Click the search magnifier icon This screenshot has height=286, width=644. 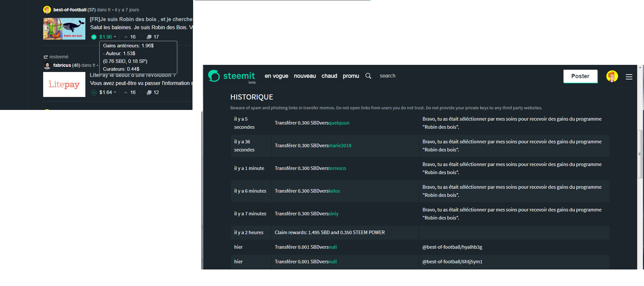pyautogui.click(x=368, y=76)
